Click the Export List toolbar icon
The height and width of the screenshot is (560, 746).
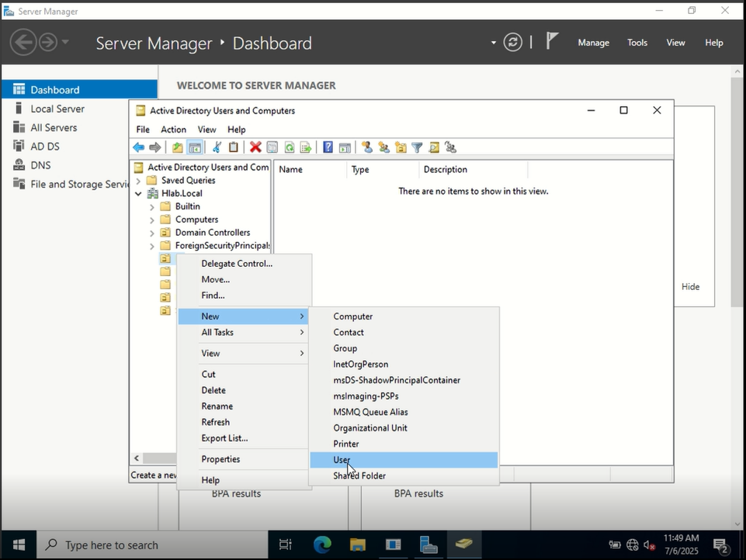tap(306, 147)
